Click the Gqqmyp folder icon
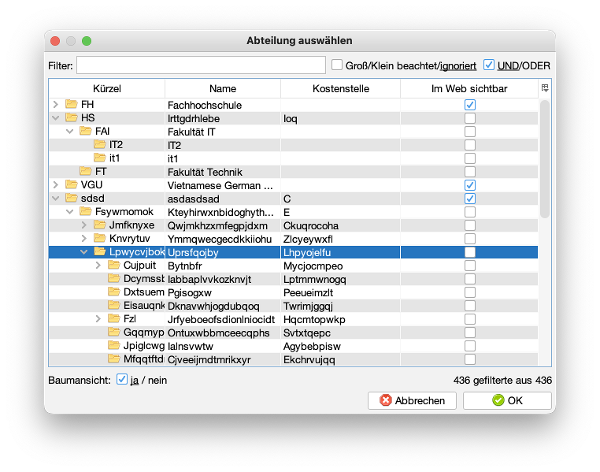The image size is (600, 472). (114, 333)
